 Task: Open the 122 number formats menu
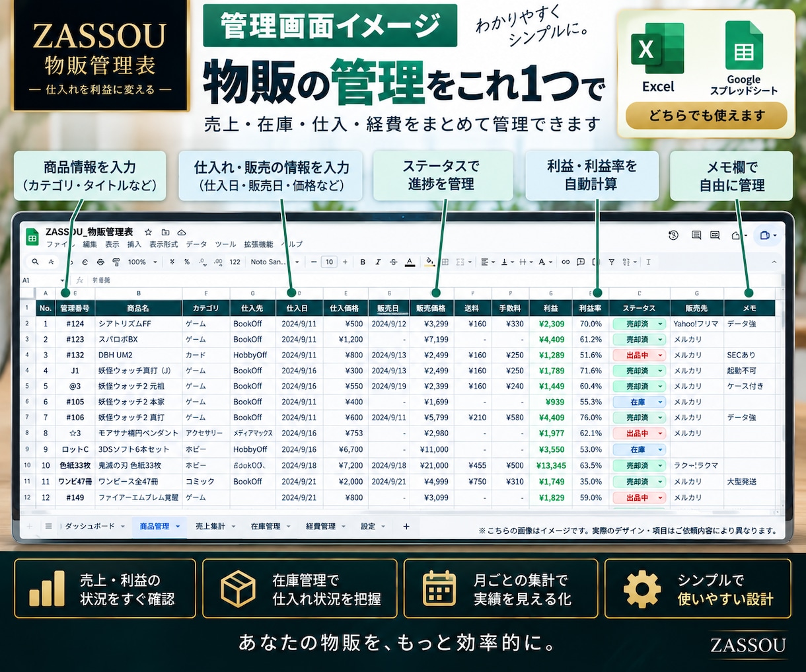[x=235, y=262]
